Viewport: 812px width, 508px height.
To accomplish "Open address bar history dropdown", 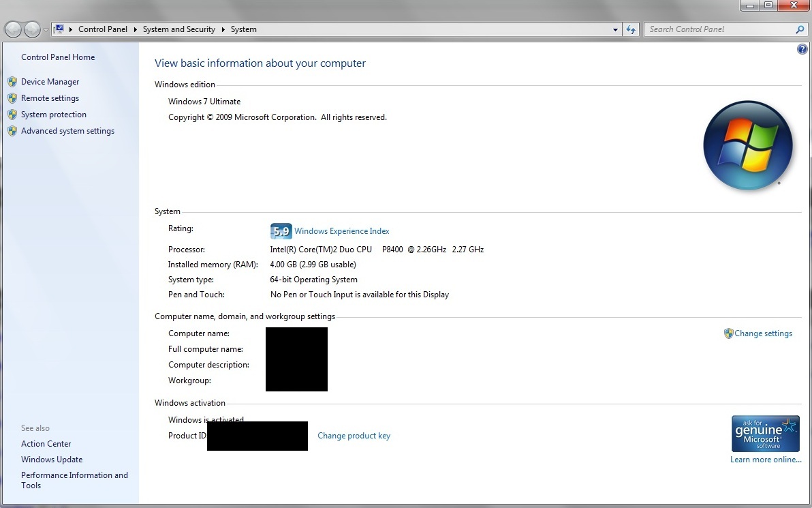I will pyautogui.click(x=615, y=29).
